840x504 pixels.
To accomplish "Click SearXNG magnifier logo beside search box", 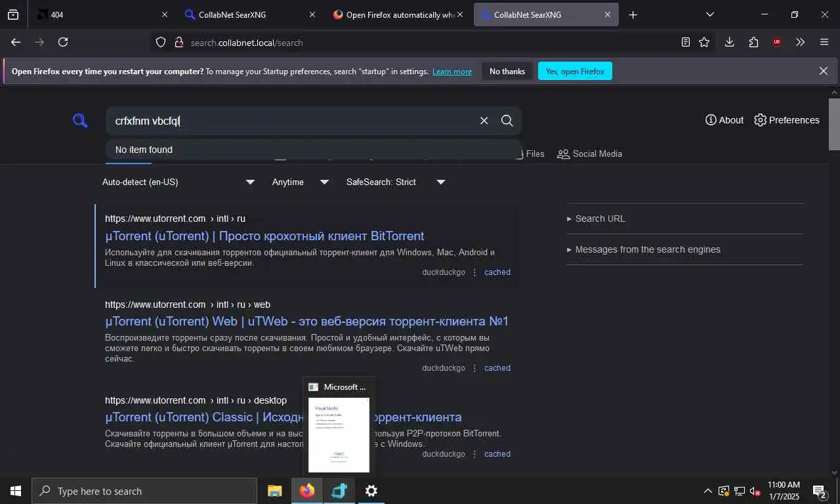I will click(80, 121).
